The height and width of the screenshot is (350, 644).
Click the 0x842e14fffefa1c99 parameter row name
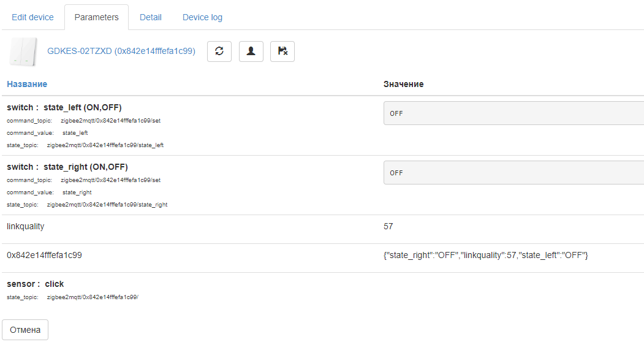pyautogui.click(x=44, y=255)
